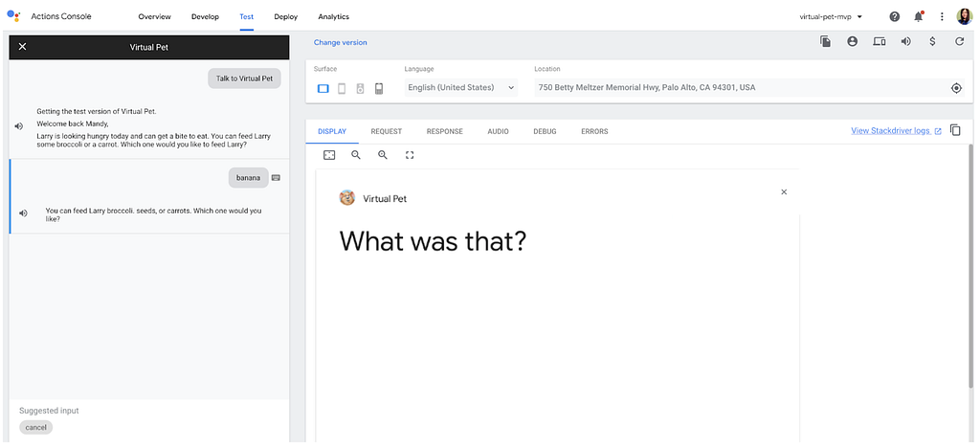Switch to the AUDIO tab
Viewport: 980px width, 448px height.
click(498, 132)
